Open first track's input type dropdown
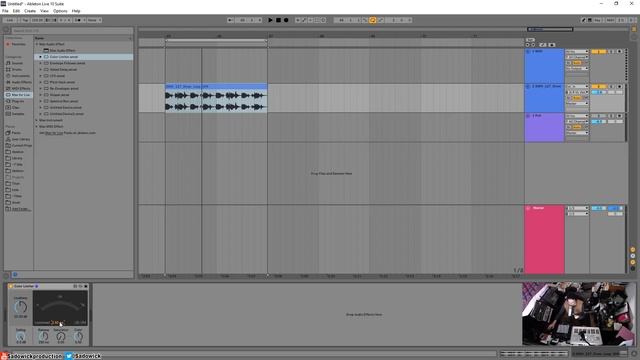 [x=577, y=52]
